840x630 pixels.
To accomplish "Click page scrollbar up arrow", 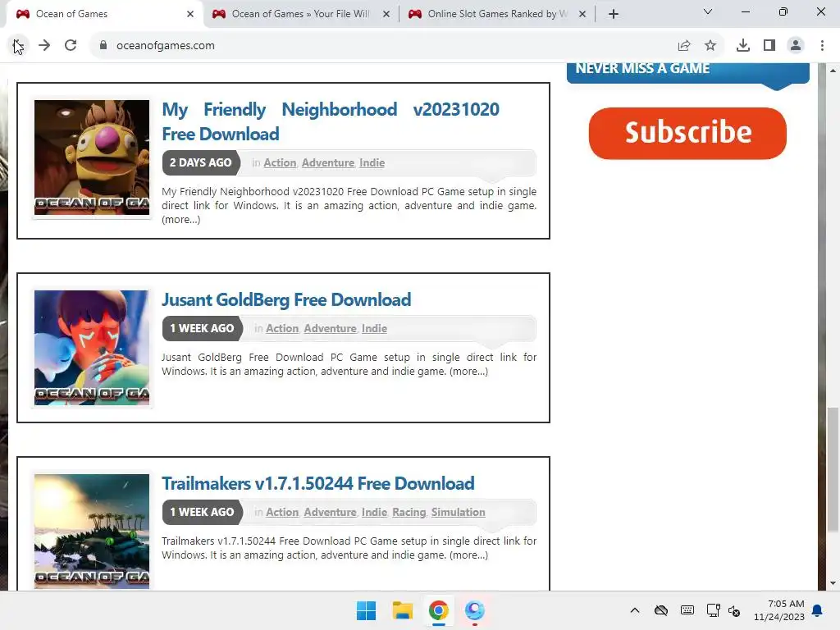I will [x=833, y=71].
